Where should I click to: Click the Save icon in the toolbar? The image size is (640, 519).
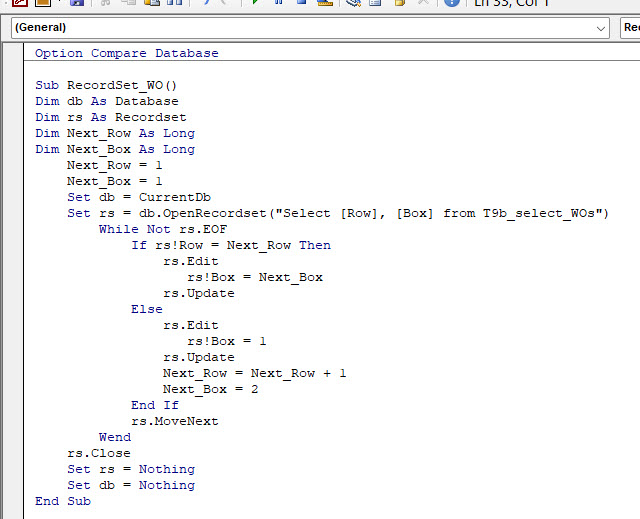(x=77, y=2)
